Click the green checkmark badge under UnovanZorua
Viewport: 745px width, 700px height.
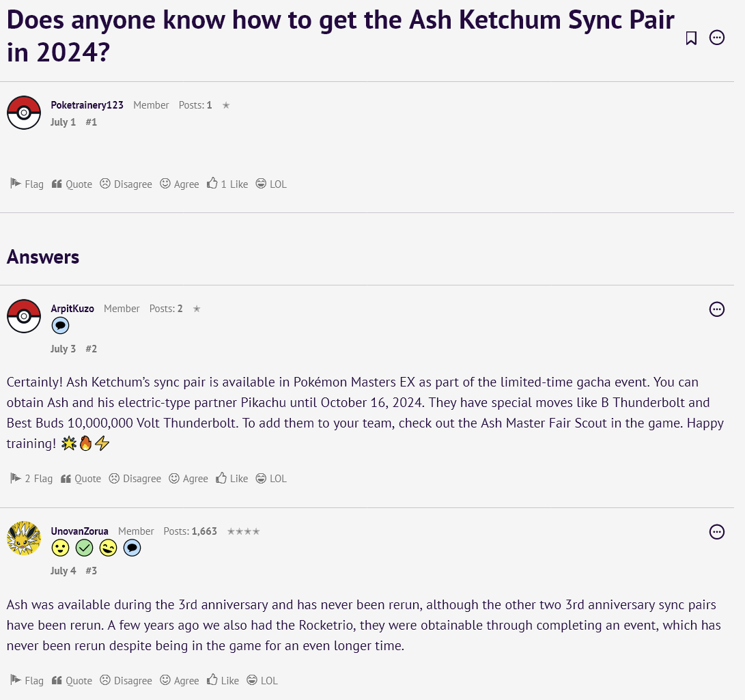click(84, 548)
